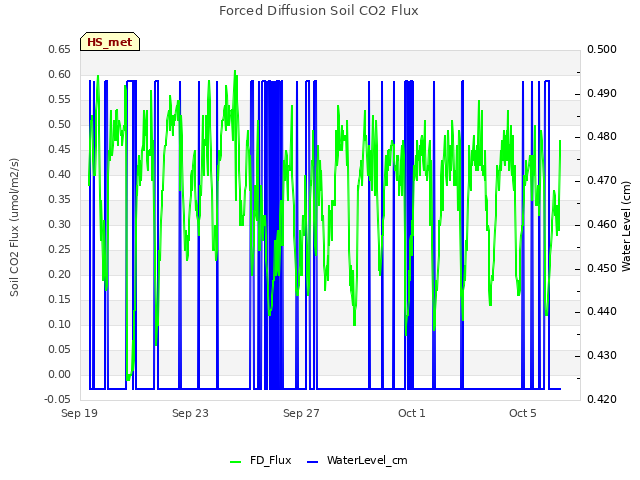This screenshot has height=480, width=640.
Task: Click the 0.65 left axis value
Action: pos(60,49)
